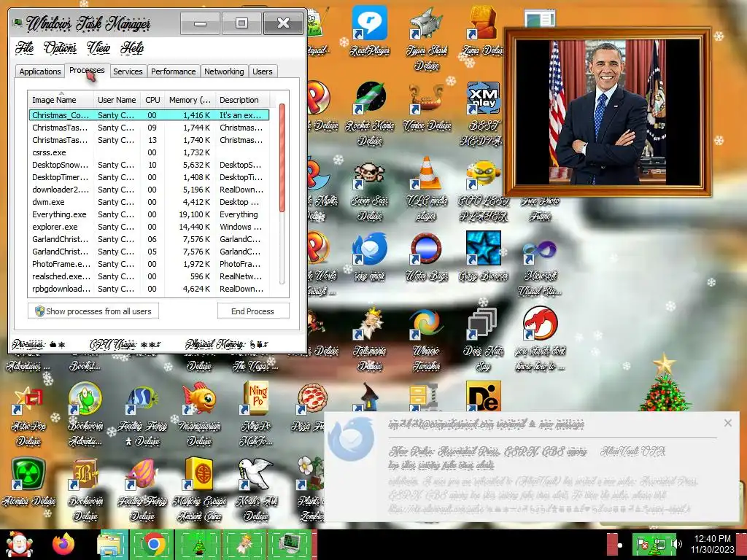Sort processes by the User Name column
747x560 pixels.
point(117,100)
